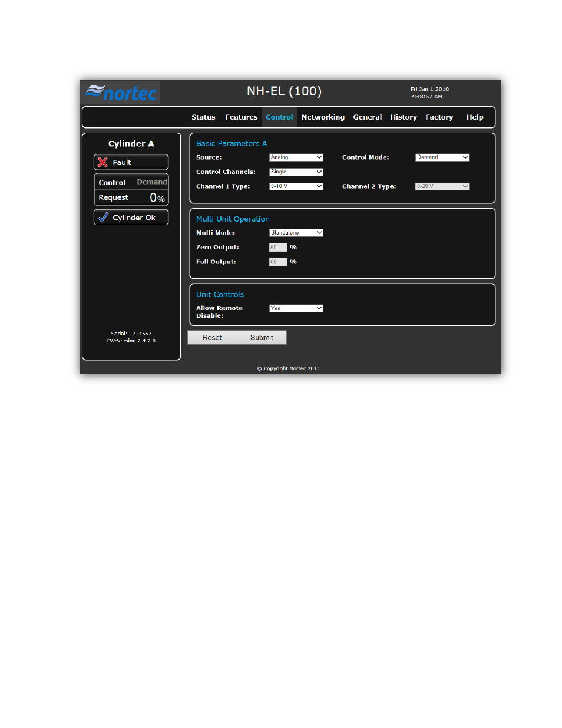Click the Allow Remote Disable: label

tap(219, 312)
